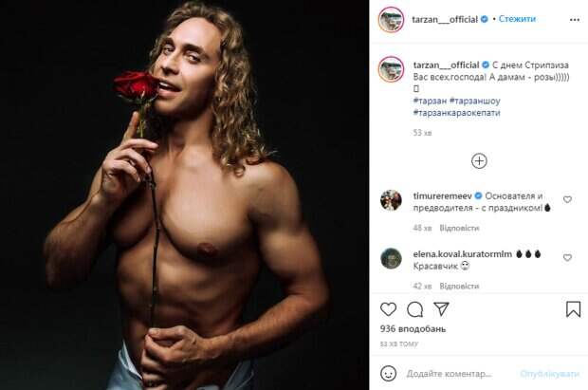Screen dimensions: 588x390
Task: Open the emoji picker in the comment box
Action: point(388,374)
